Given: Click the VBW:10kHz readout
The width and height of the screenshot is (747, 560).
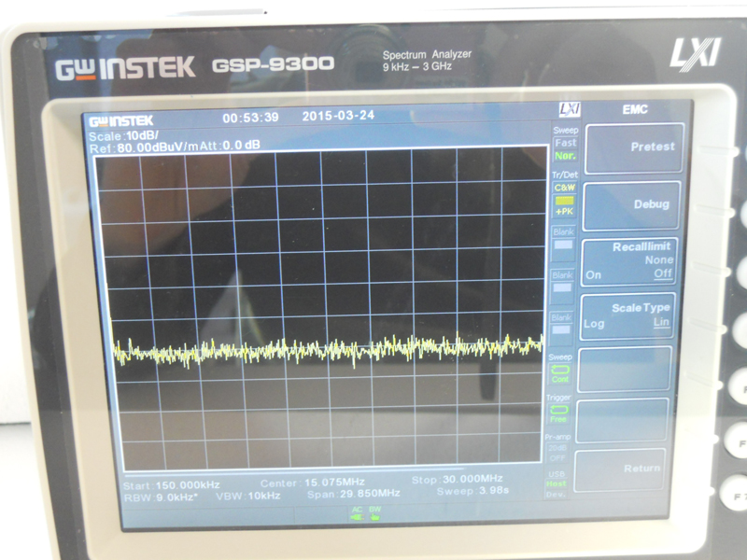Looking at the screenshot, I should coord(247,496).
